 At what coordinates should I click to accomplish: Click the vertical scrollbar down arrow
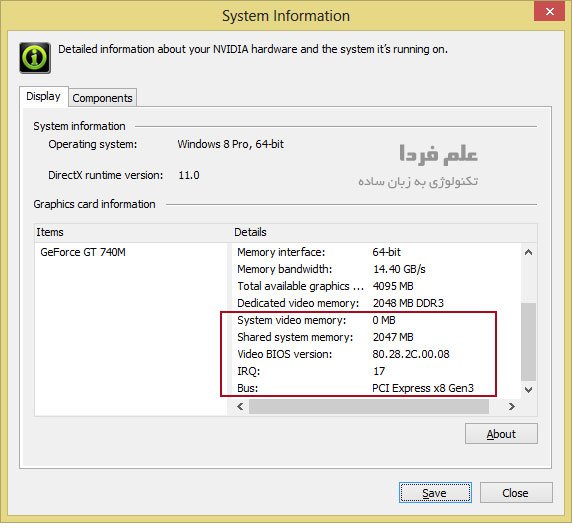click(528, 389)
